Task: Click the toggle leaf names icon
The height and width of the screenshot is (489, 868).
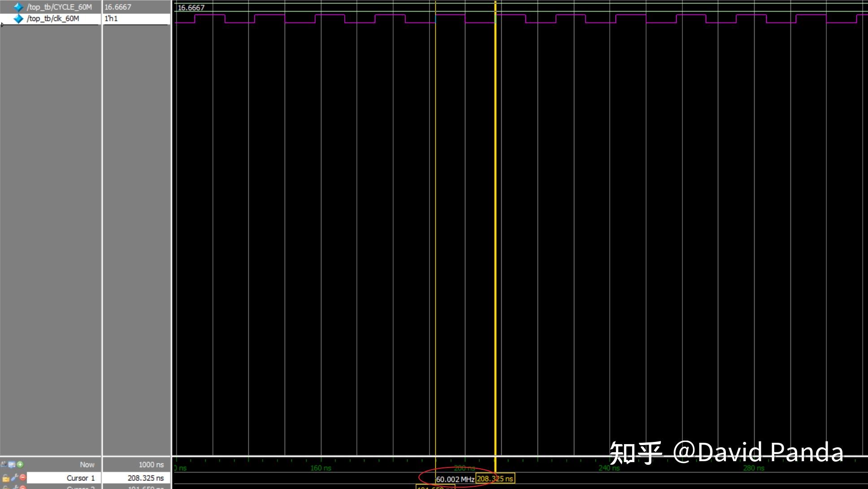Action: 4,464
